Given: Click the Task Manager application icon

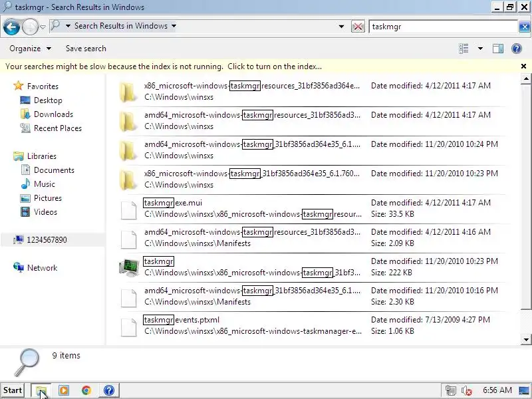Looking at the screenshot, I should (129, 268).
